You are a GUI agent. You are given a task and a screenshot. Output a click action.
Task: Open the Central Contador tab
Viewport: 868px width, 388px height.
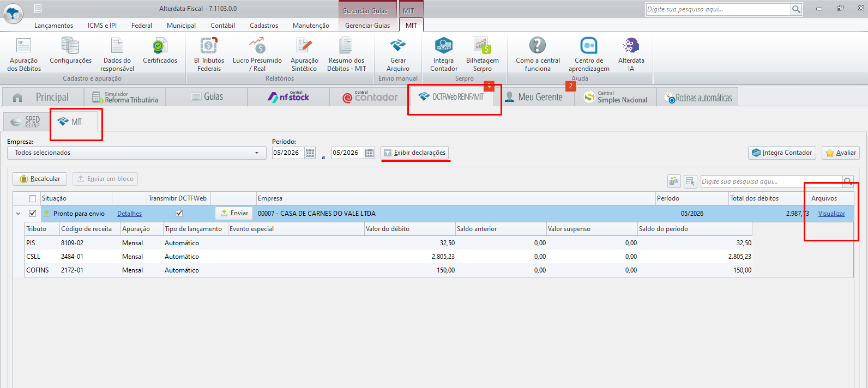coord(370,97)
